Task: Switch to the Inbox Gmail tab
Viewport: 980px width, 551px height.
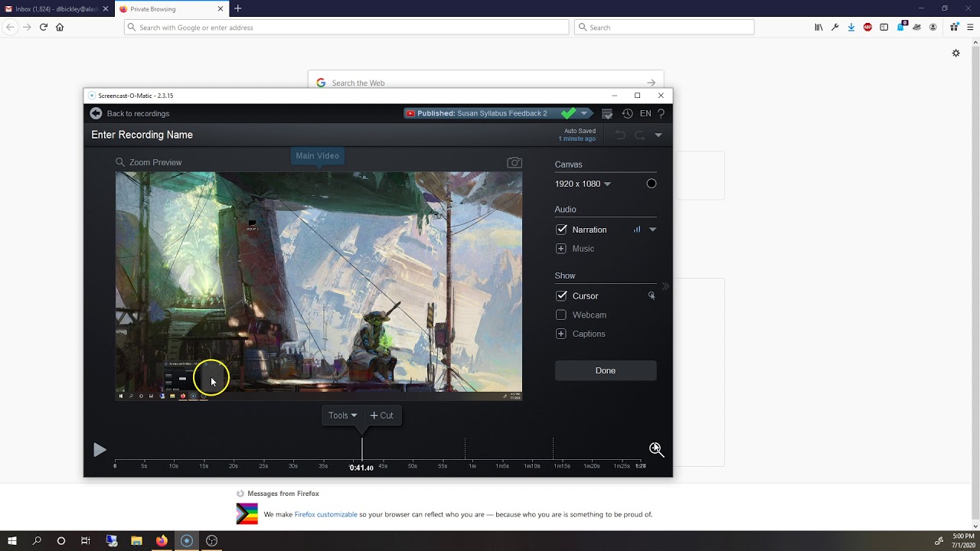Action: coord(57,8)
